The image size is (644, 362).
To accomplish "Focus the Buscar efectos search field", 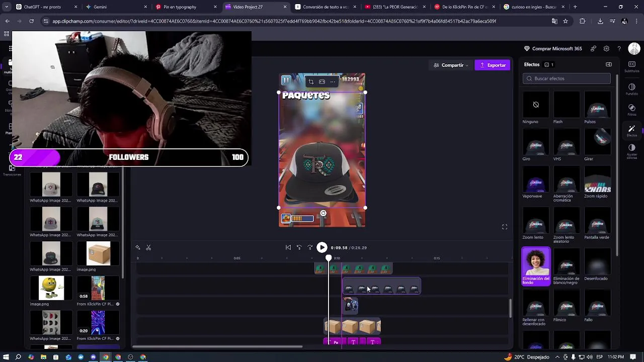I will point(567,78).
